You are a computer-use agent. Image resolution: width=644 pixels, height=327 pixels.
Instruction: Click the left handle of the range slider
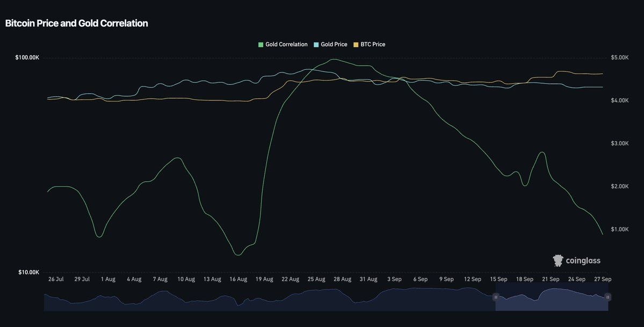point(496,297)
